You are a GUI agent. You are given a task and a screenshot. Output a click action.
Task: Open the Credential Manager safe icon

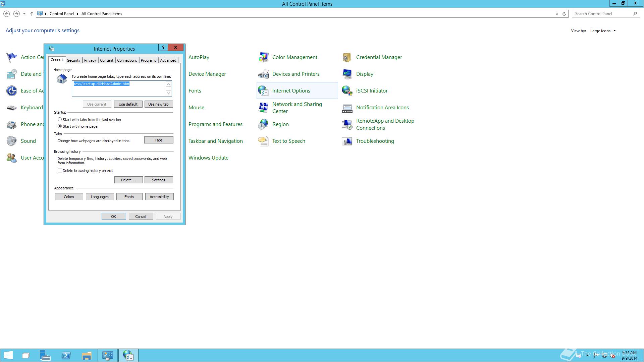pos(347,57)
